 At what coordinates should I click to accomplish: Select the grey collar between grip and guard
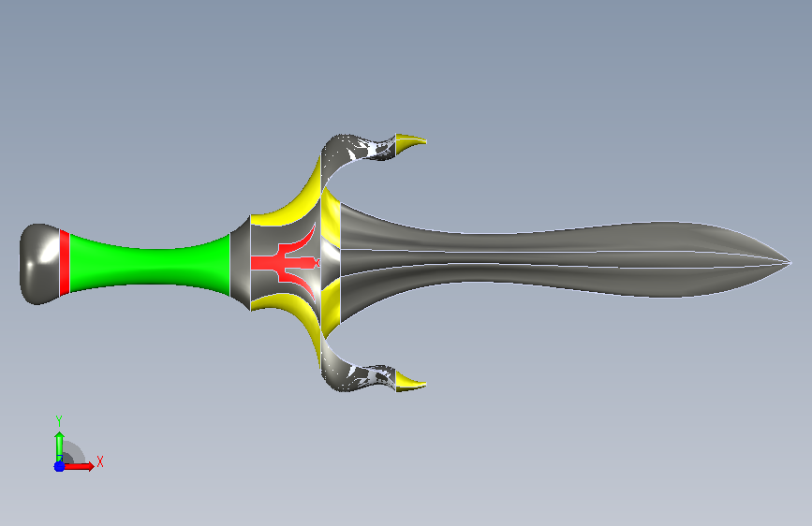pyautogui.click(x=241, y=264)
